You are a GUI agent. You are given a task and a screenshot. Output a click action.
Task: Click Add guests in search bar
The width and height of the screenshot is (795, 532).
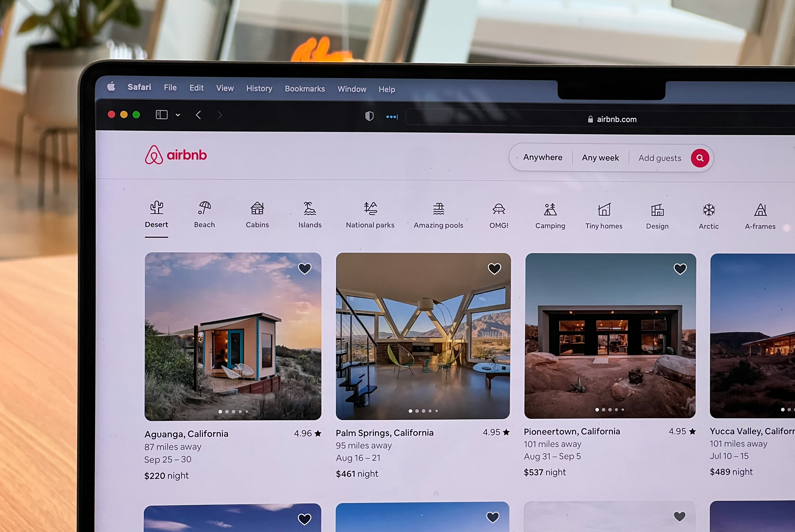[x=660, y=158]
